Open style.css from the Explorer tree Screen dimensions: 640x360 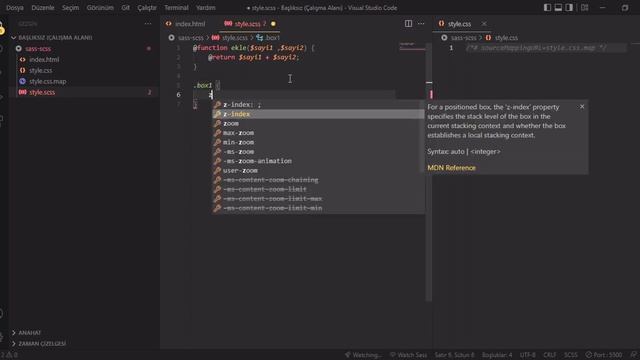click(x=40, y=71)
